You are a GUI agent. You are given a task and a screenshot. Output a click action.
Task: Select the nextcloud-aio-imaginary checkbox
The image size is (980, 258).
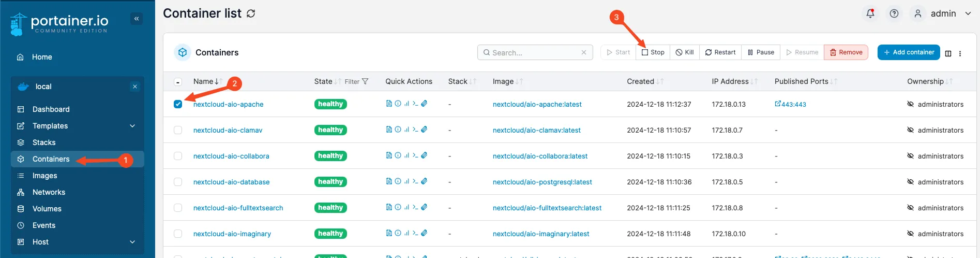(178, 234)
